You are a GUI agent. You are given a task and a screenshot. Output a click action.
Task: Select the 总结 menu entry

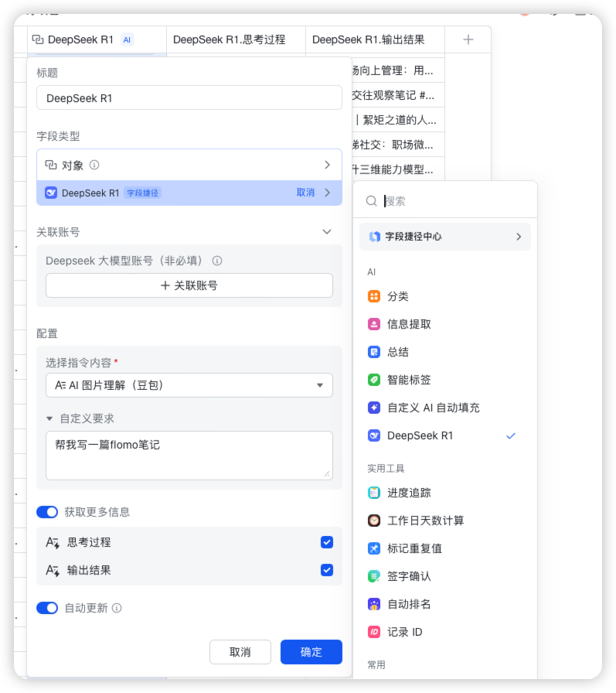[x=445, y=352]
